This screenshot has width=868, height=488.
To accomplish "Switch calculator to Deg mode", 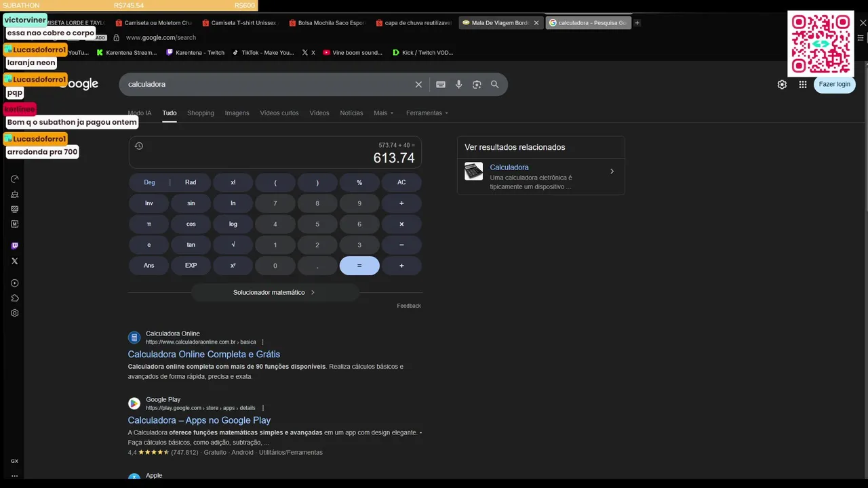I will coord(149,182).
